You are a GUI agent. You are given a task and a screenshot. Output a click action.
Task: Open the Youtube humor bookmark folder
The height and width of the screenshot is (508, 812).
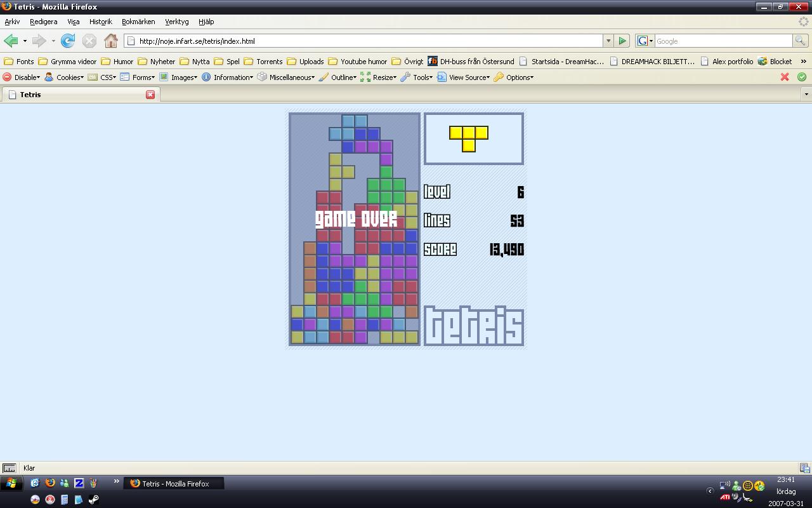(x=358, y=62)
